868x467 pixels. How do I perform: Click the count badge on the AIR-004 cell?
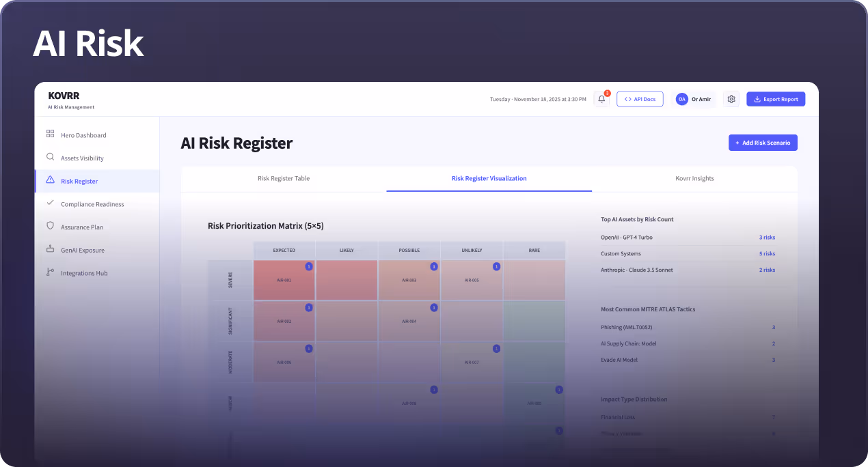tap(434, 308)
